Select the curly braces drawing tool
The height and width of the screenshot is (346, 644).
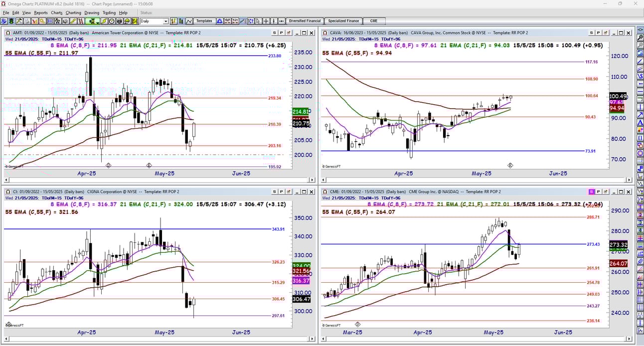639,138
